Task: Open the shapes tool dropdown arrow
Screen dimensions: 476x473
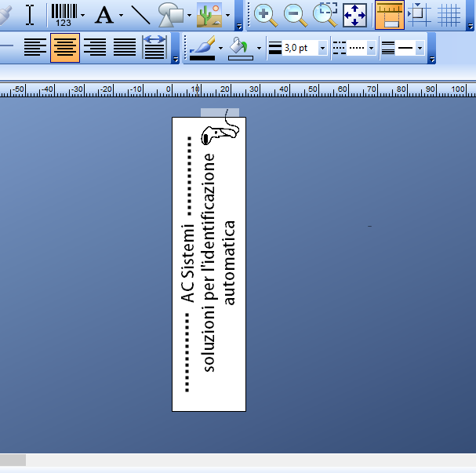Action: click(x=189, y=15)
